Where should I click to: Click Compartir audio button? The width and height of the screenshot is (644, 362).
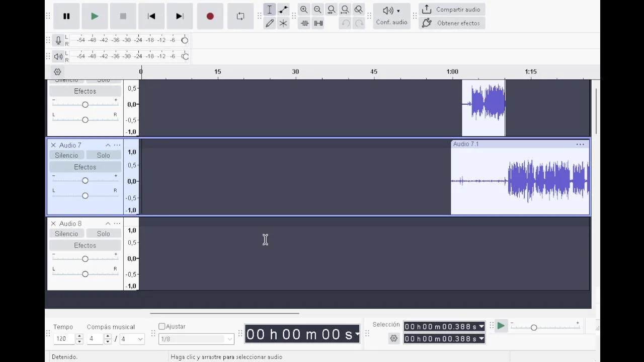click(452, 10)
